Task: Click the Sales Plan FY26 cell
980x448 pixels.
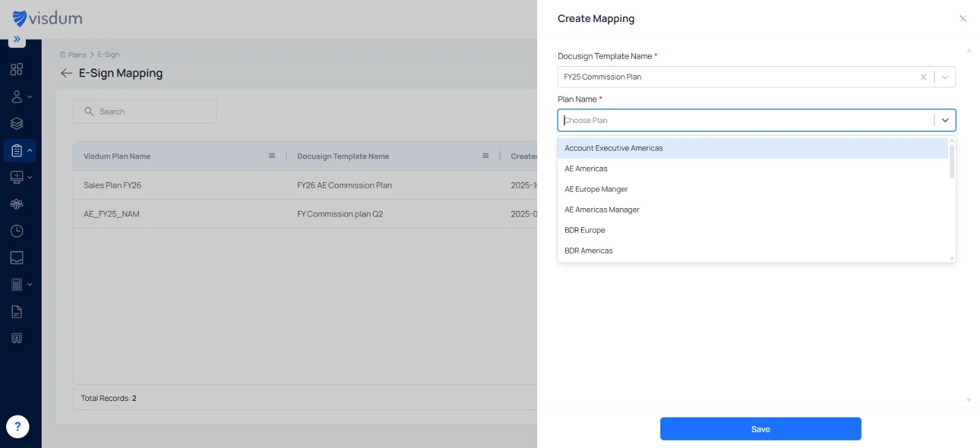Action: [x=113, y=185]
